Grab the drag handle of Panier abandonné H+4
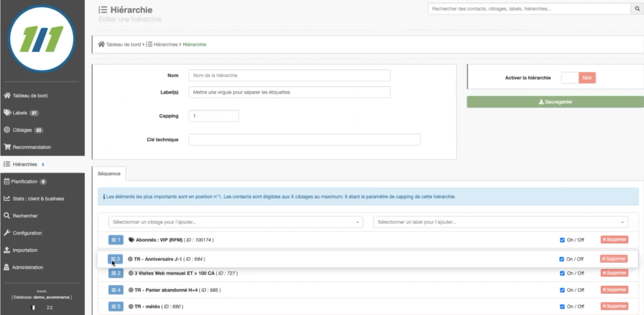This screenshot has width=644, height=315. point(116,290)
